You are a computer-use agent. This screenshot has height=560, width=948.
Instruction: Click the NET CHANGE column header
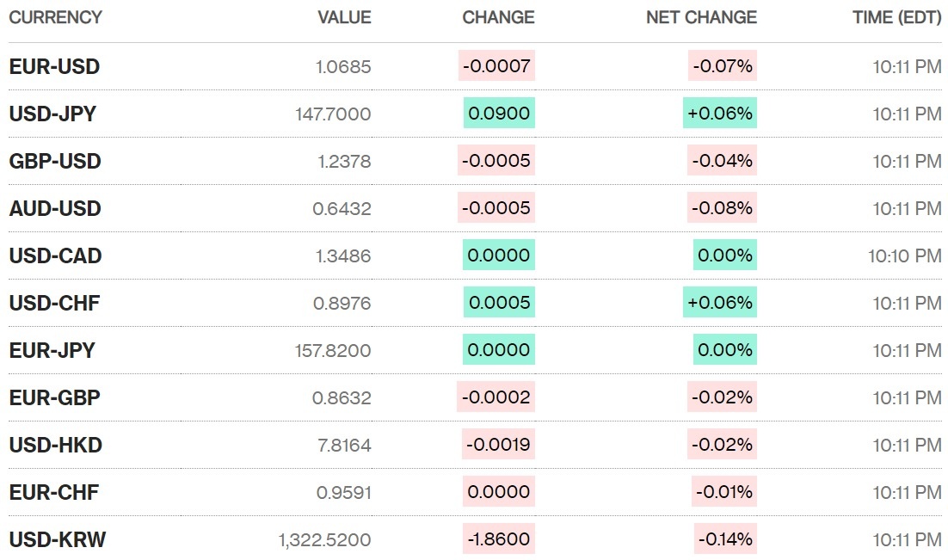click(701, 17)
